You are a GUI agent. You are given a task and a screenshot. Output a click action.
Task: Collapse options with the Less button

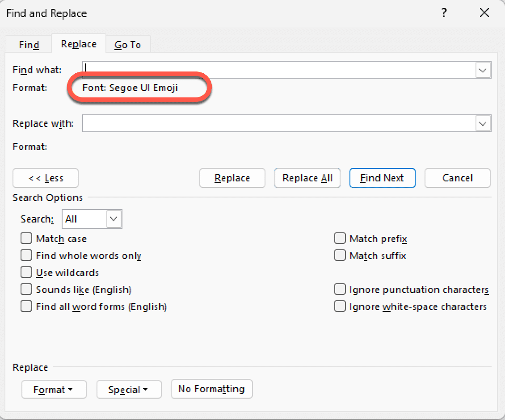pos(46,178)
